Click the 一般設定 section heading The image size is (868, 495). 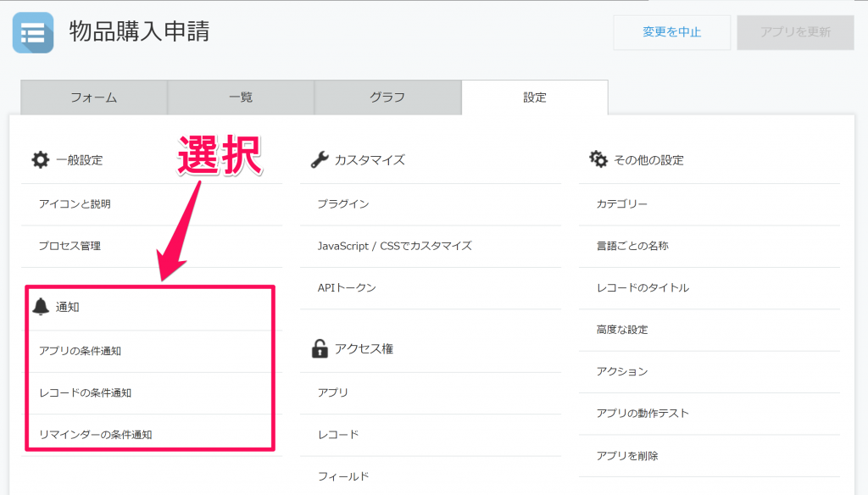click(x=80, y=160)
